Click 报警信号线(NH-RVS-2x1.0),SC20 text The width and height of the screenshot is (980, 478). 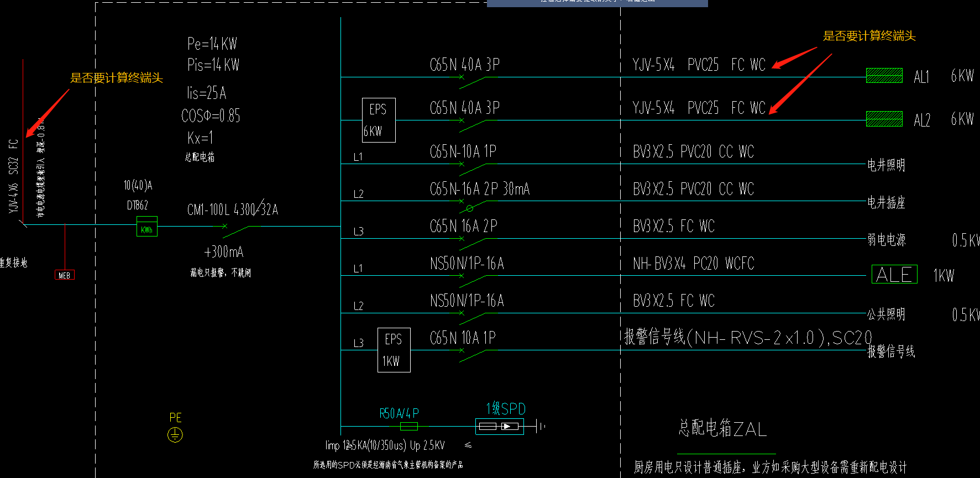[x=748, y=337]
